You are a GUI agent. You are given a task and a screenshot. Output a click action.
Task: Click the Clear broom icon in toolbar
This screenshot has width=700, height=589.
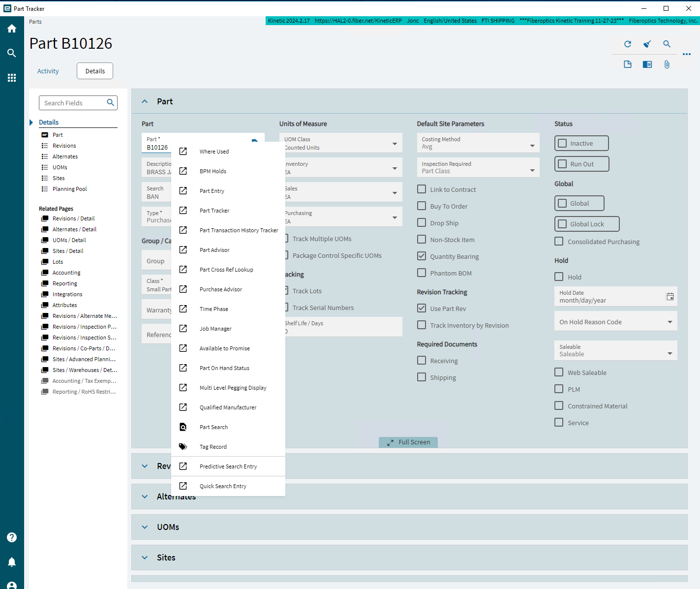647,44
